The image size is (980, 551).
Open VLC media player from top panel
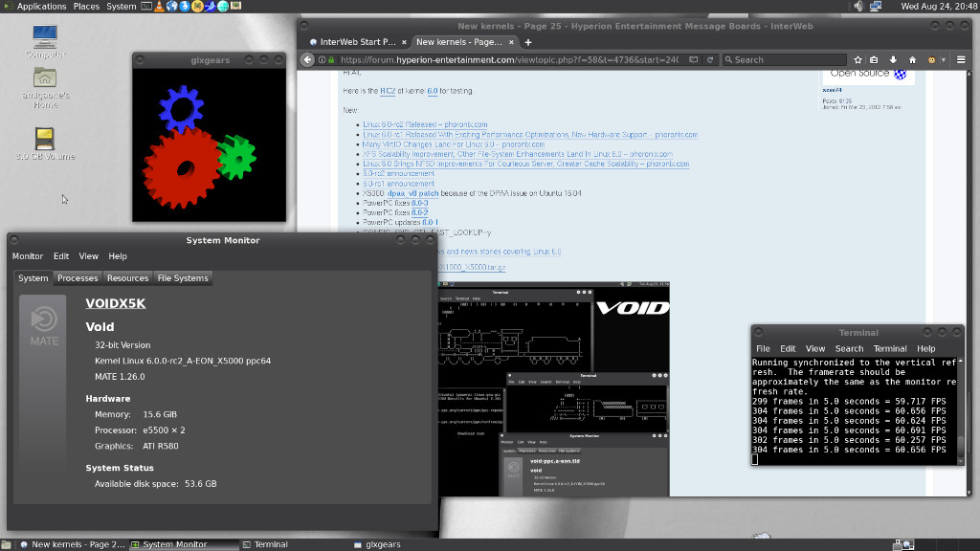(x=159, y=7)
